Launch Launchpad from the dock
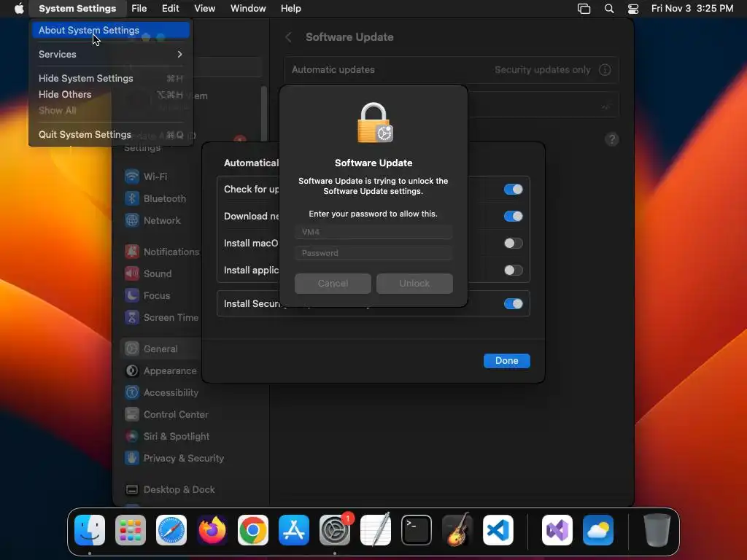747x560 pixels. (x=131, y=530)
